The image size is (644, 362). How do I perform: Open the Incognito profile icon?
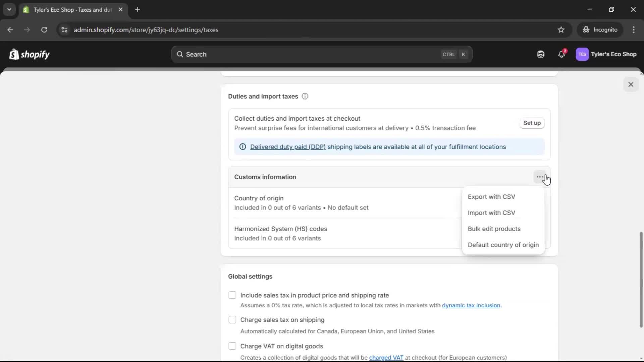586,29
